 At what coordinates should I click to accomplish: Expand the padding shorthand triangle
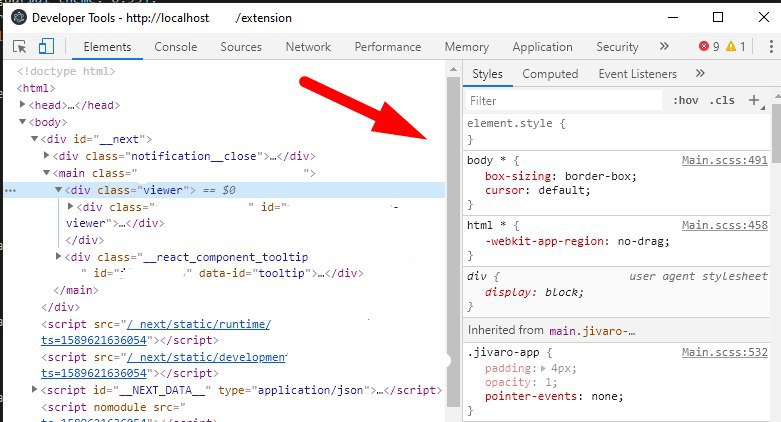[543, 369]
